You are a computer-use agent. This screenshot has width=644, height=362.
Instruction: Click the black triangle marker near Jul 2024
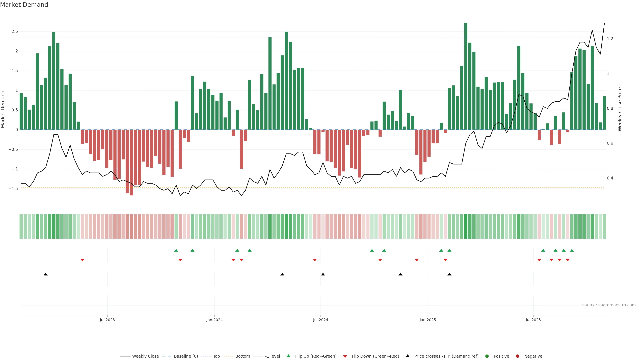click(323, 274)
